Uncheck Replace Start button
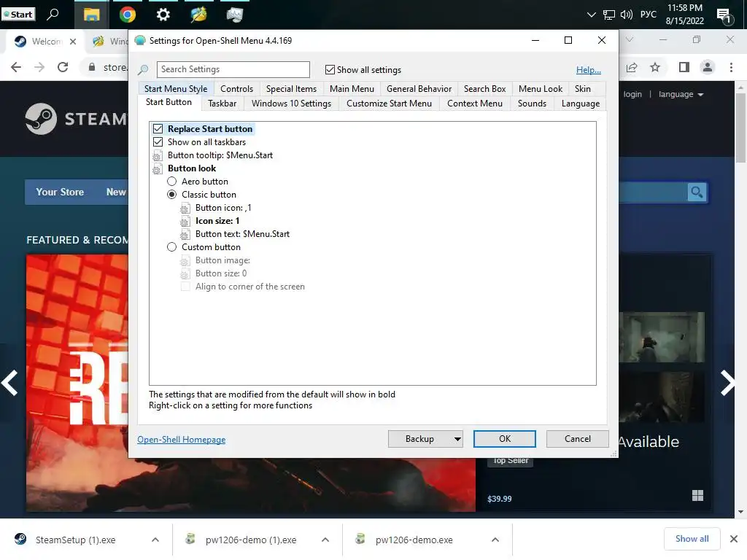Image resolution: width=747 pixels, height=560 pixels. click(x=158, y=129)
